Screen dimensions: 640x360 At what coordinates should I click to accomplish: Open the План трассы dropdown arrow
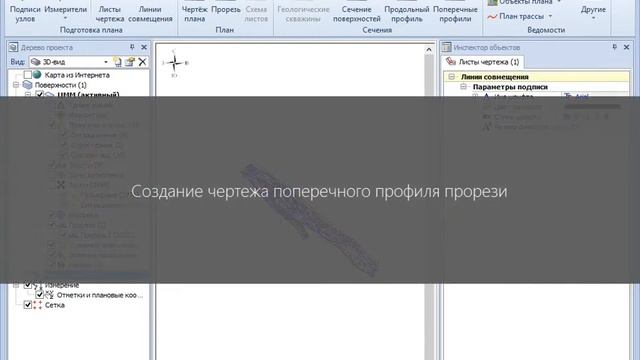click(550, 16)
